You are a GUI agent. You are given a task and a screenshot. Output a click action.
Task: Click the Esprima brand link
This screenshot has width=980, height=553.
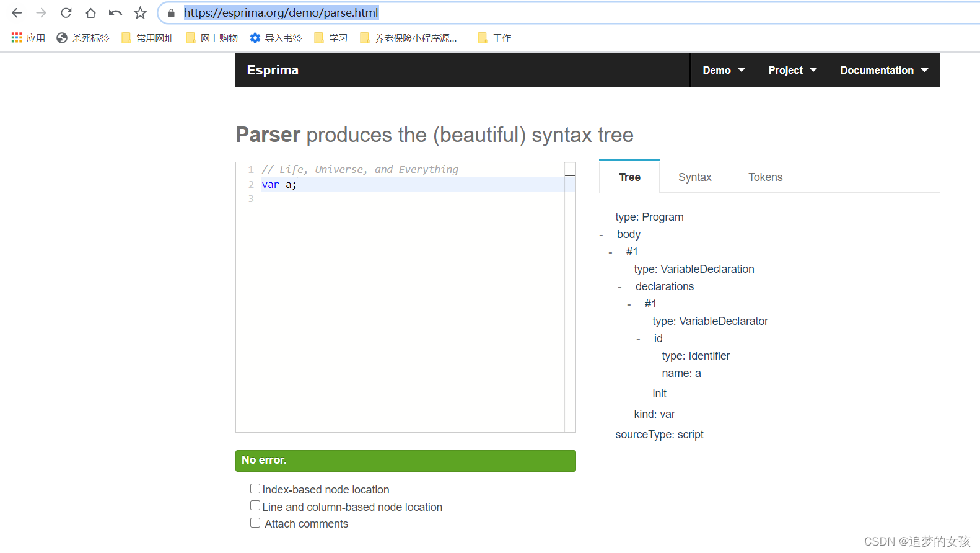point(273,70)
